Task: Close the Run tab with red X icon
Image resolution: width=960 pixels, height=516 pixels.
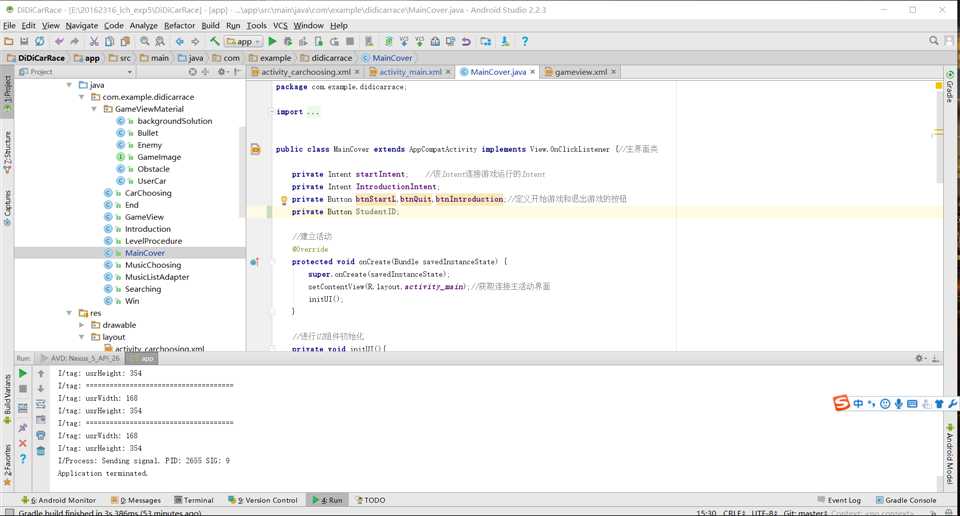Action: 23,443
